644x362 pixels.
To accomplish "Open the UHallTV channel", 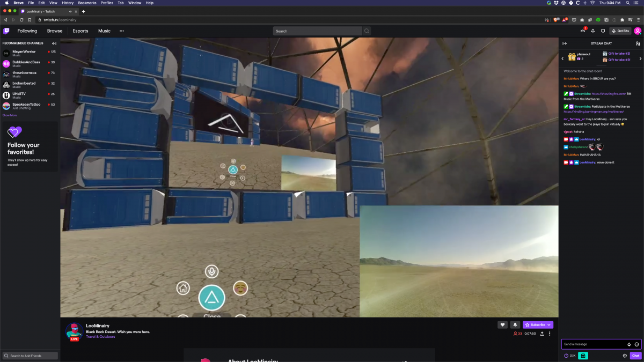I will point(30,95).
